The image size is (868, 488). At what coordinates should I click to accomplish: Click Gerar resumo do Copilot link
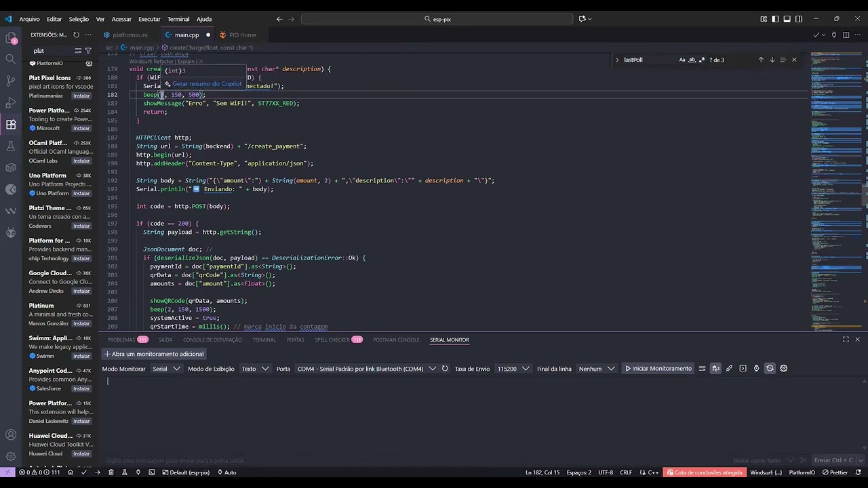pyautogui.click(x=207, y=84)
